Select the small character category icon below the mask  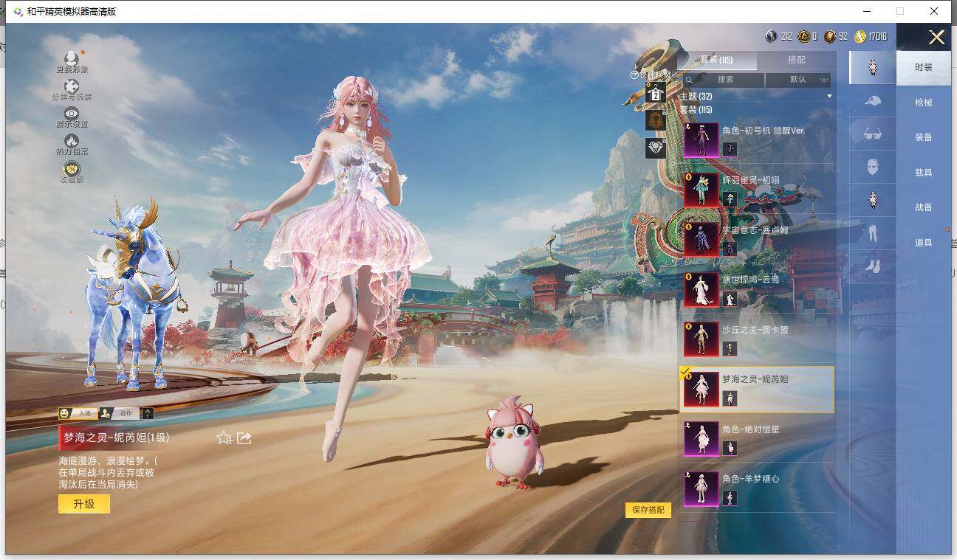point(872,199)
